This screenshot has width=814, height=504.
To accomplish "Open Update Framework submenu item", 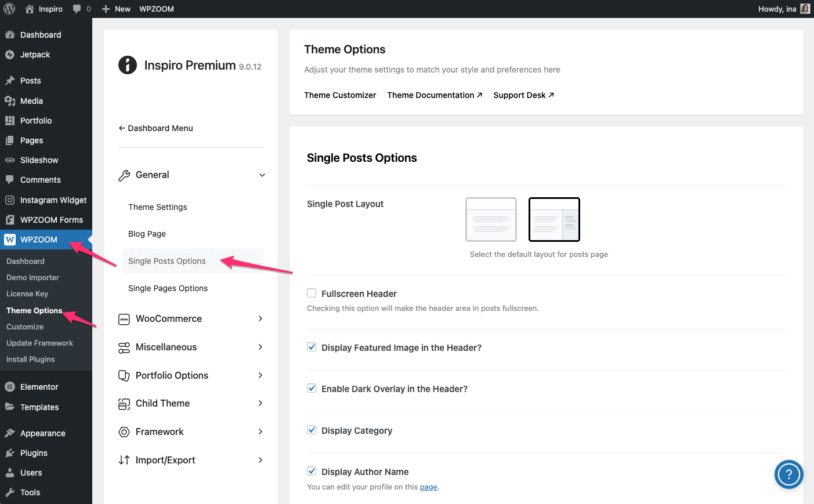I will click(x=39, y=343).
